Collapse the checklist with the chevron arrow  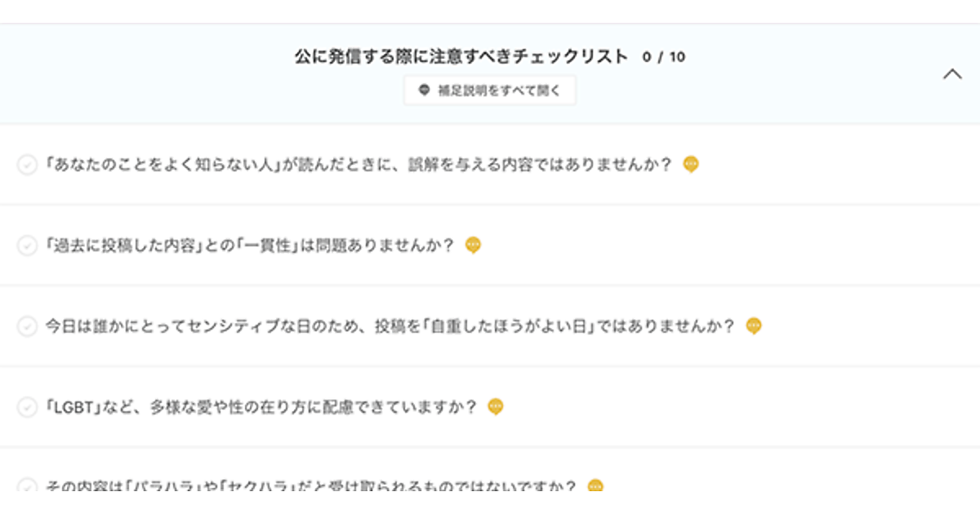pos(952,74)
